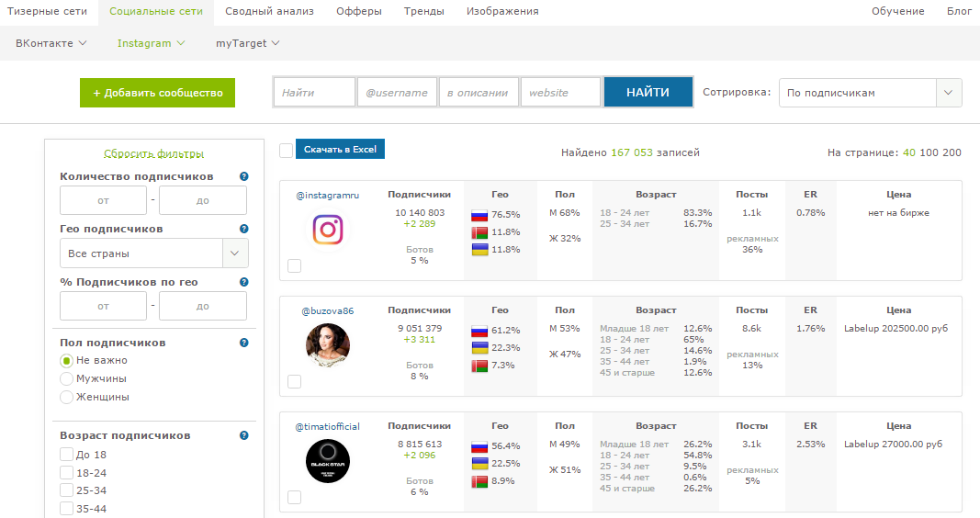980x518 pixels.
Task: Open the ВКонтакте dropdown menu
Action: pos(51,43)
